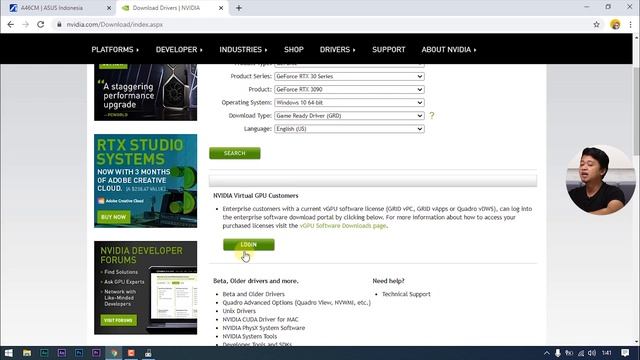Click the browser forward arrow
Viewport: 640px width, 360px height.
pyautogui.click(x=25, y=24)
